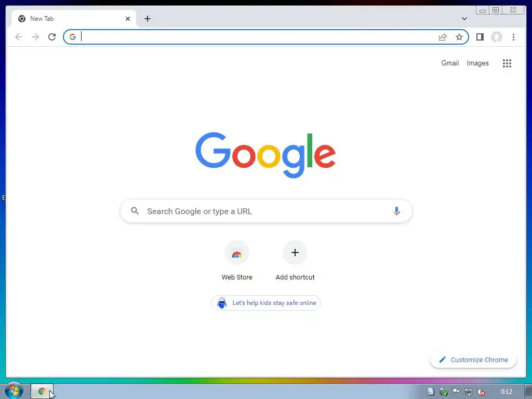Start voice search with the microphone

point(396,211)
